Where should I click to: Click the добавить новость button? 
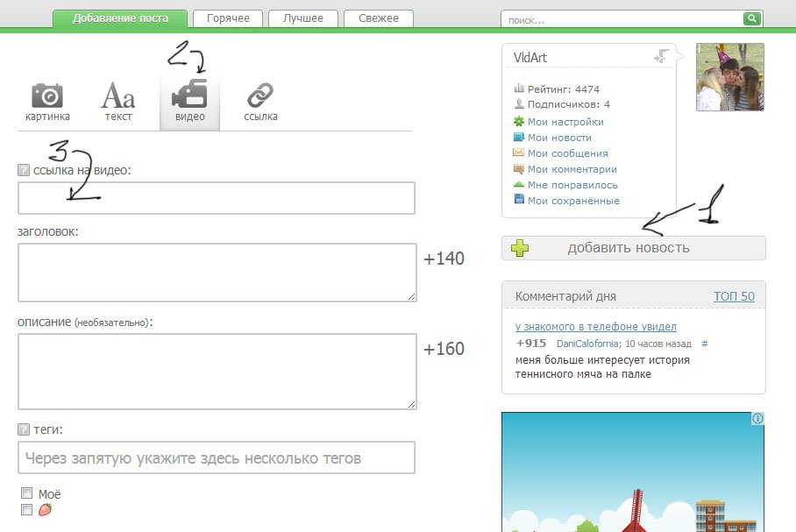pyautogui.click(x=634, y=248)
